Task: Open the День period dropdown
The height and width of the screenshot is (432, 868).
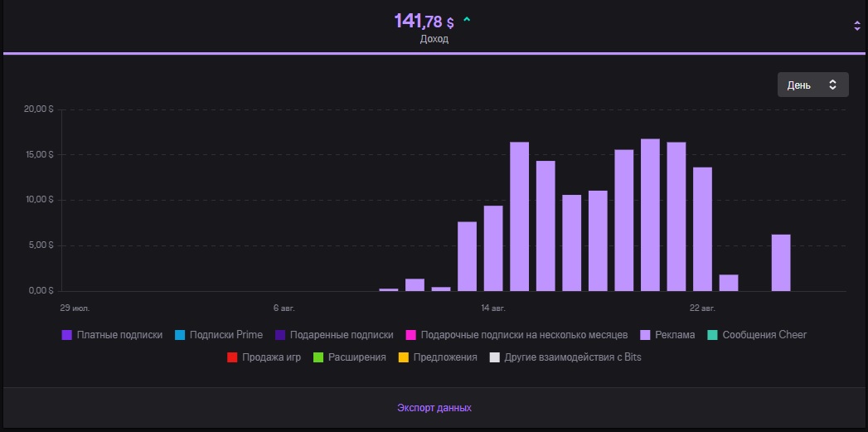Action: [x=812, y=85]
